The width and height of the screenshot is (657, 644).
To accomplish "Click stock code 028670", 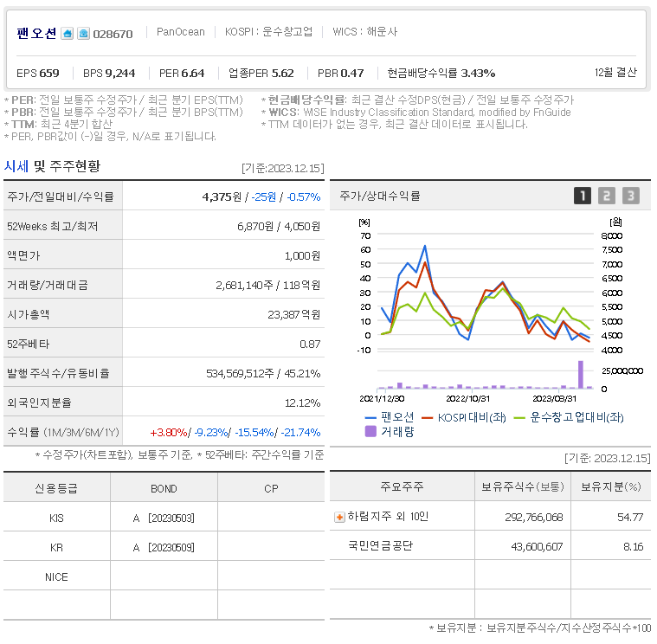I will coord(113,34).
